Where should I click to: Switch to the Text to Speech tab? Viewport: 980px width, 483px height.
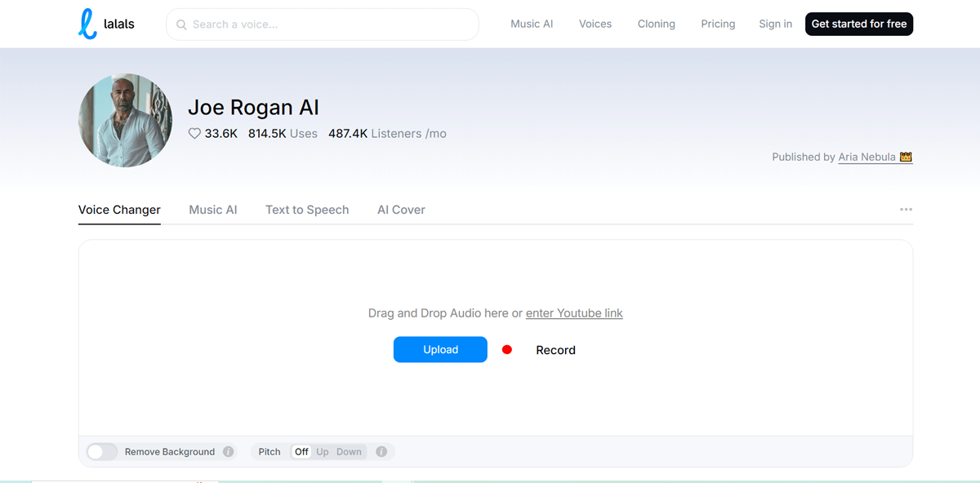coord(307,210)
